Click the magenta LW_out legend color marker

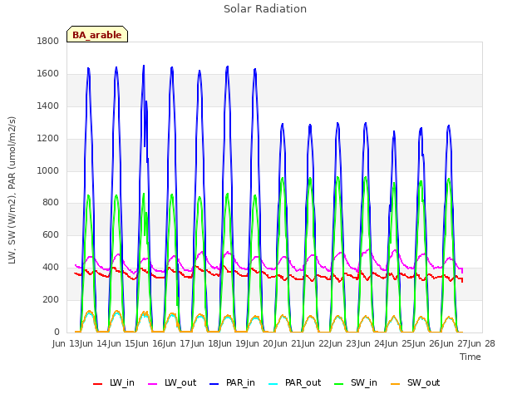[153, 384]
